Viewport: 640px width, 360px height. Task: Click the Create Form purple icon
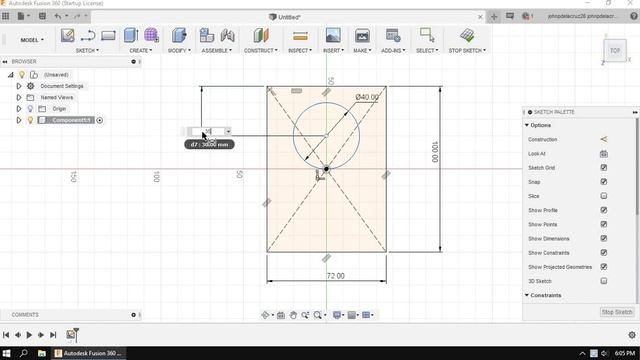tap(151, 36)
